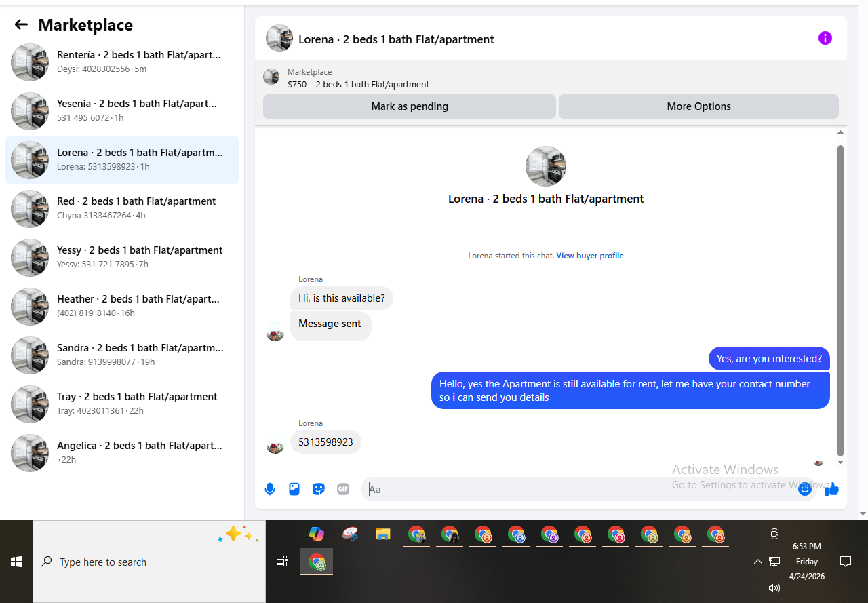
Task: Click the chat vertical scrollbar thumb
Action: click(x=841, y=300)
